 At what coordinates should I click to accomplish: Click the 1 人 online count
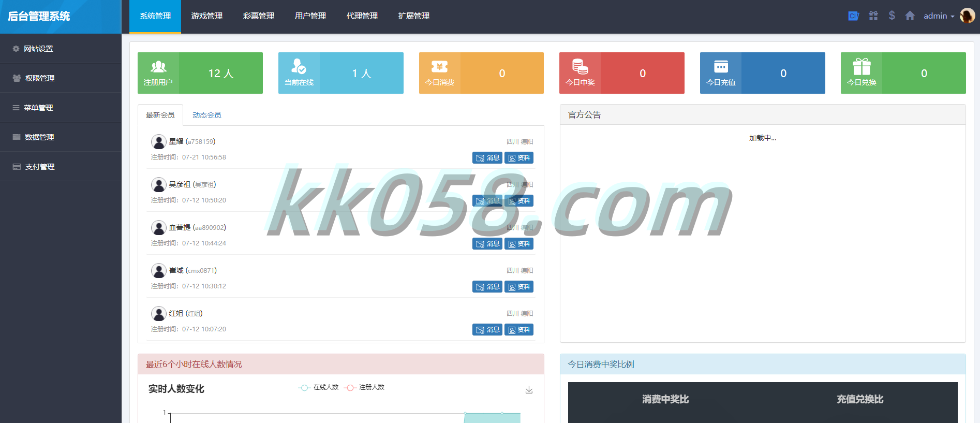coord(362,74)
